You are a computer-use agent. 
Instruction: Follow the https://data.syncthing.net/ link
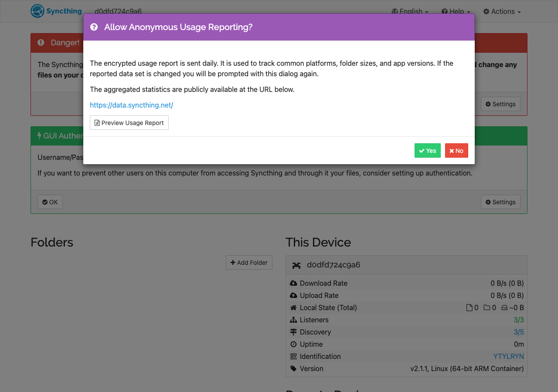click(x=132, y=105)
